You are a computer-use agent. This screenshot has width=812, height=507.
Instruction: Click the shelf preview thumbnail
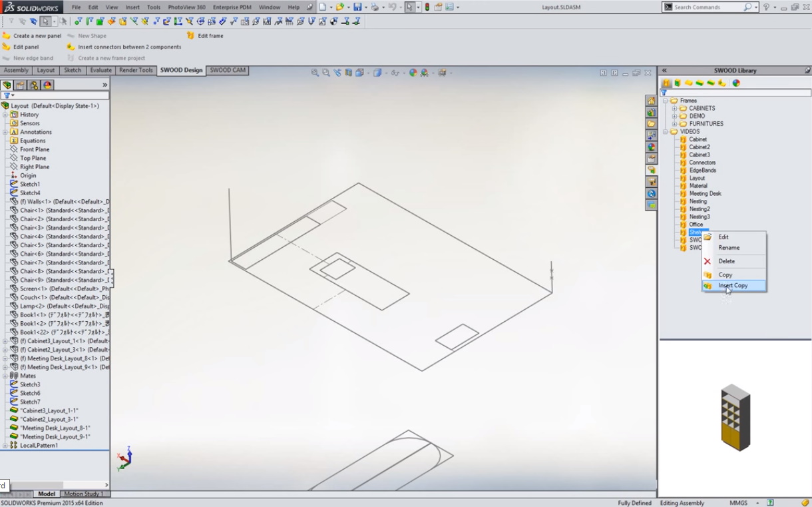click(735, 417)
